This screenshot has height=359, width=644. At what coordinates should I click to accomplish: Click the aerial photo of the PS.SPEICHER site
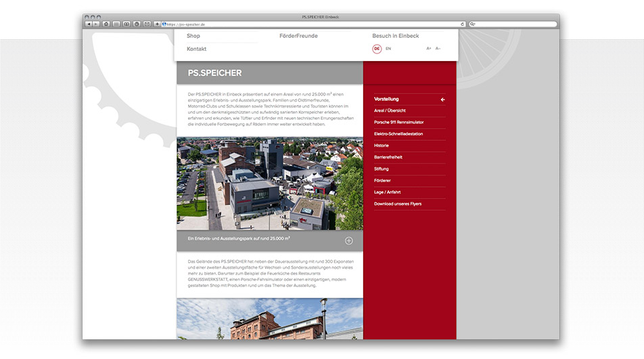point(270,184)
